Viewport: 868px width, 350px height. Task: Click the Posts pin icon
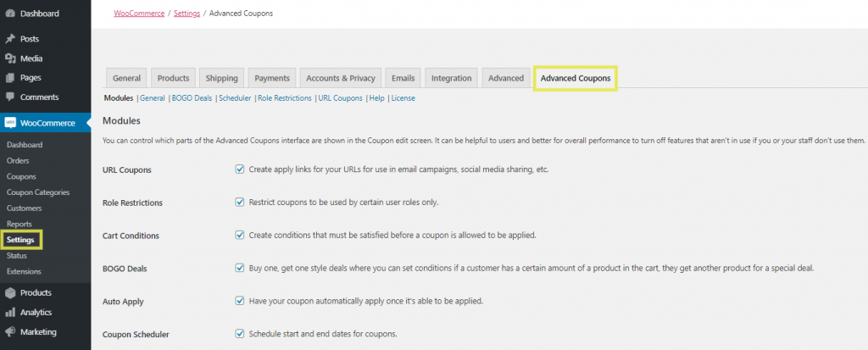(x=10, y=39)
